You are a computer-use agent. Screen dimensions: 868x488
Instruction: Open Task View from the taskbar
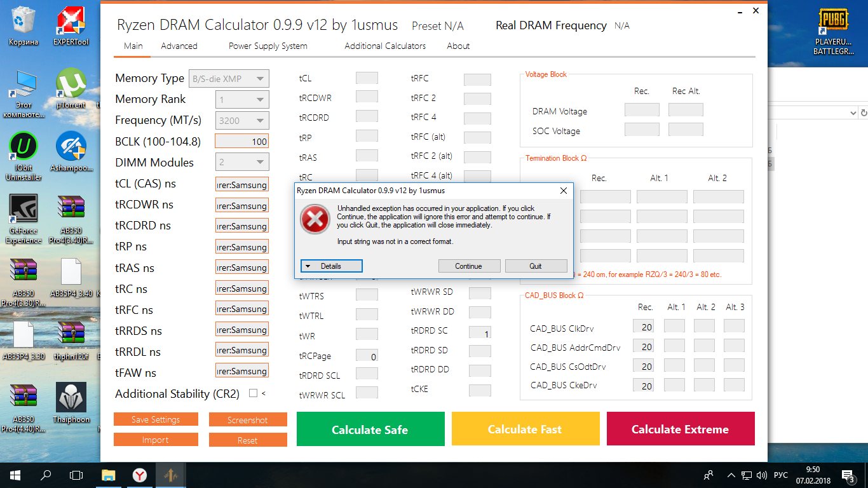coord(76,474)
